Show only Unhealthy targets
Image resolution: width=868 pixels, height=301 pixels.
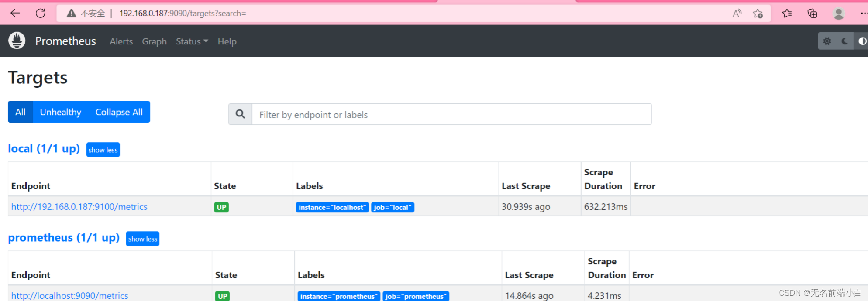tap(61, 112)
